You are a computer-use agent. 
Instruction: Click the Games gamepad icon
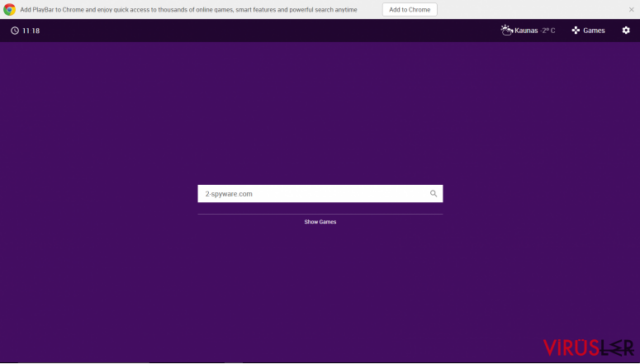576,30
